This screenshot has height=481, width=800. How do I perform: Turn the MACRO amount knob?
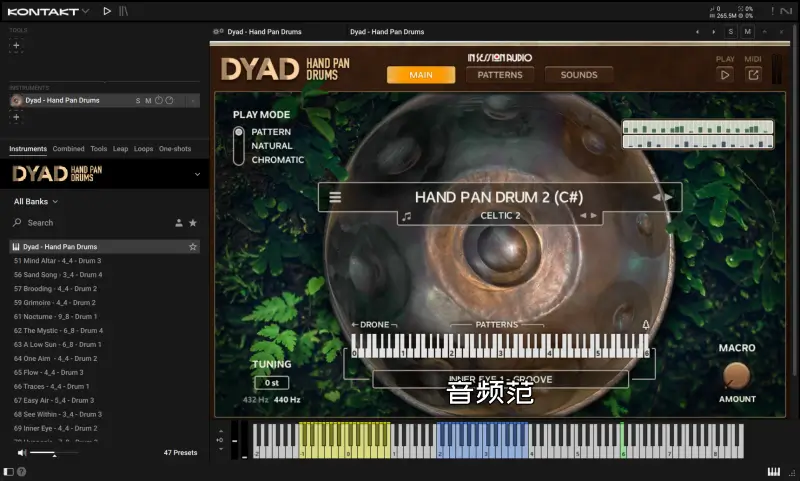click(736, 376)
